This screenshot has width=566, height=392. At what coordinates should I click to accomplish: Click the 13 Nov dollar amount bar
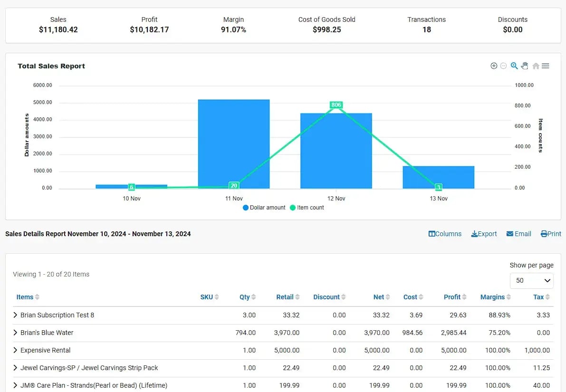439,177
